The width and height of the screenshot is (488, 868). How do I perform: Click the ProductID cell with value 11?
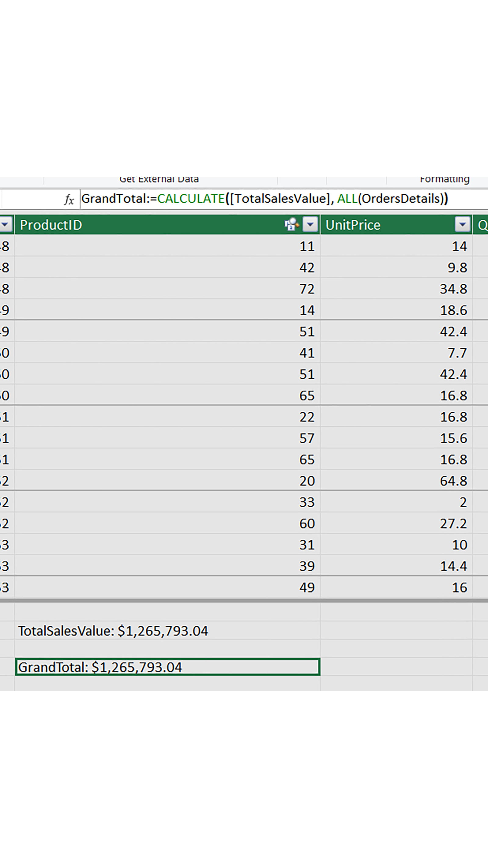point(167,246)
